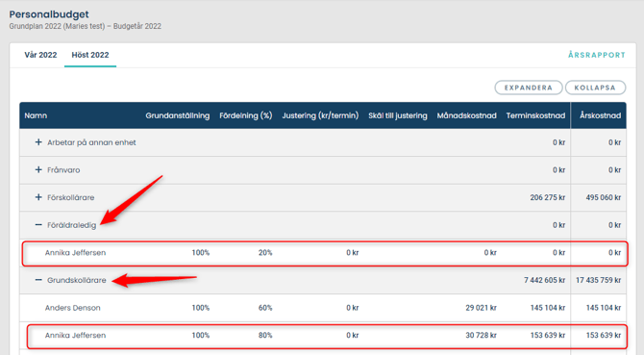Expand the Arbetar på annan enhet group
Image resolution: width=644 pixels, height=355 pixels.
click(38, 142)
